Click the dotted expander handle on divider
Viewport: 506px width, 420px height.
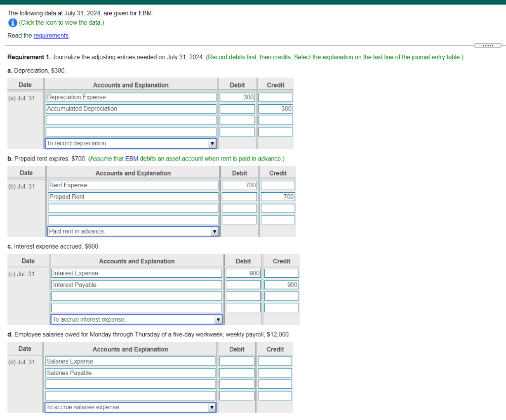coord(488,45)
